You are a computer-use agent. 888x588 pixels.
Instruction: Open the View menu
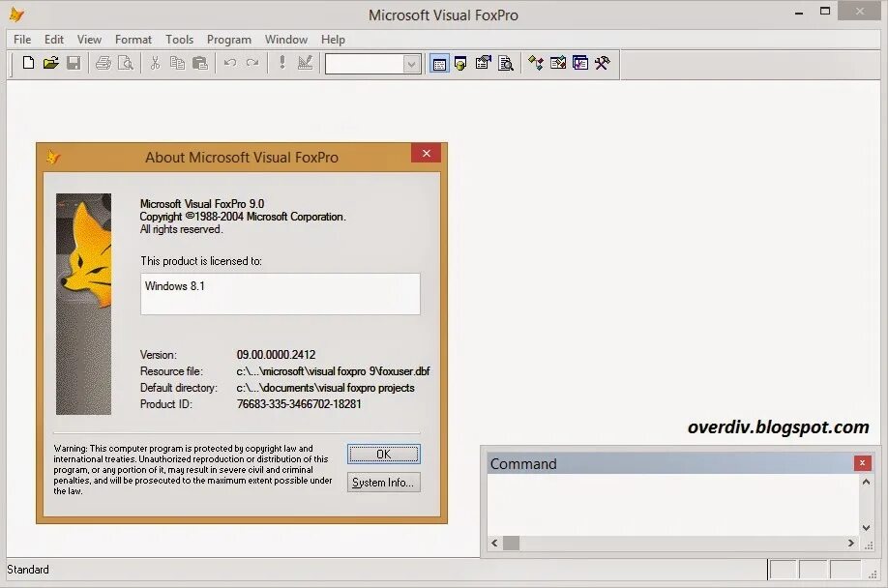pos(89,40)
